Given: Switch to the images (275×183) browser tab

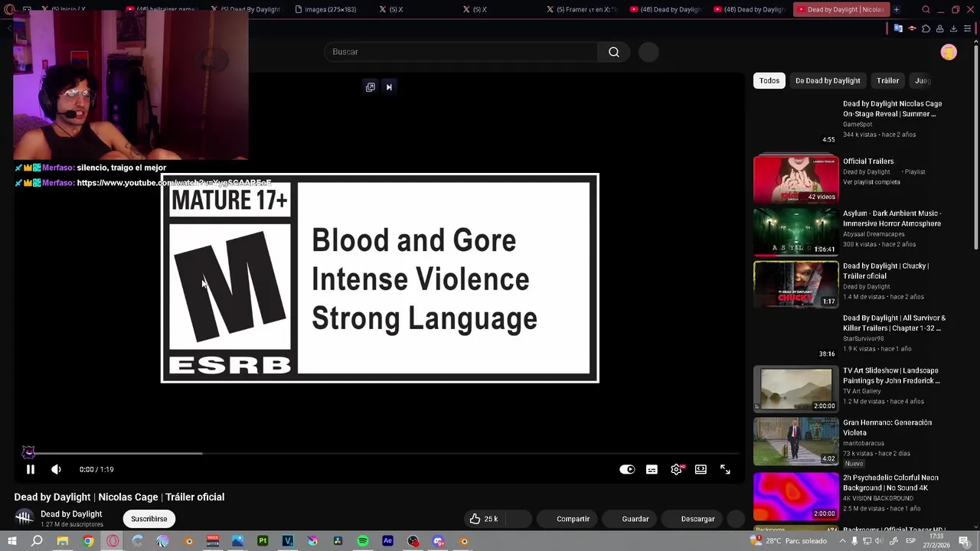Looking at the screenshot, I should coord(325,9).
